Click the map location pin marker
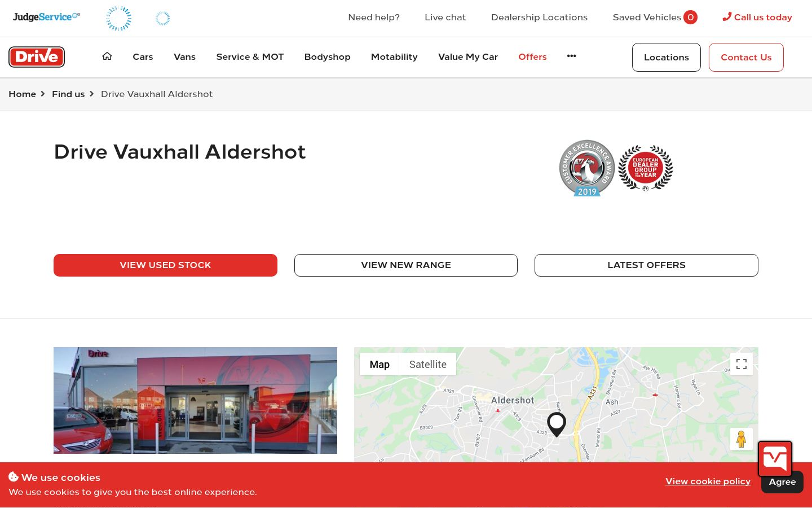Screen dimensions: 812x508 coord(557,424)
